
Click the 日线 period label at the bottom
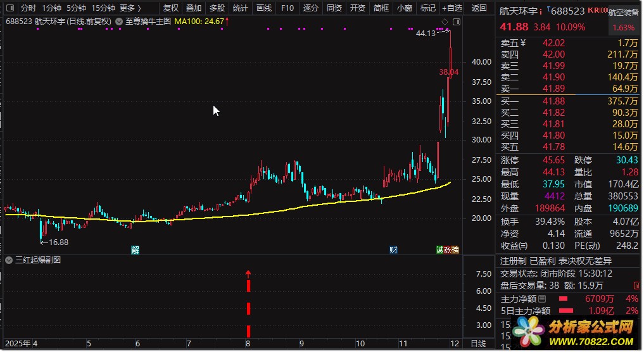[479, 343]
